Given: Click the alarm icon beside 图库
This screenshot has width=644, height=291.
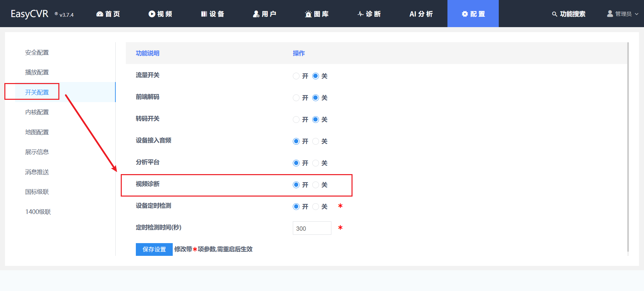Looking at the screenshot, I should 308,14.
